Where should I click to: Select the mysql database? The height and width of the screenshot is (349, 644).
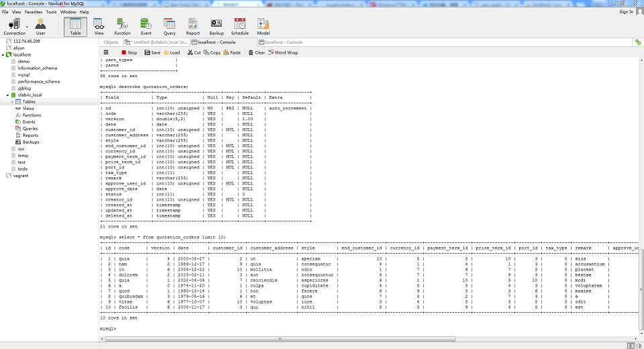tap(23, 74)
